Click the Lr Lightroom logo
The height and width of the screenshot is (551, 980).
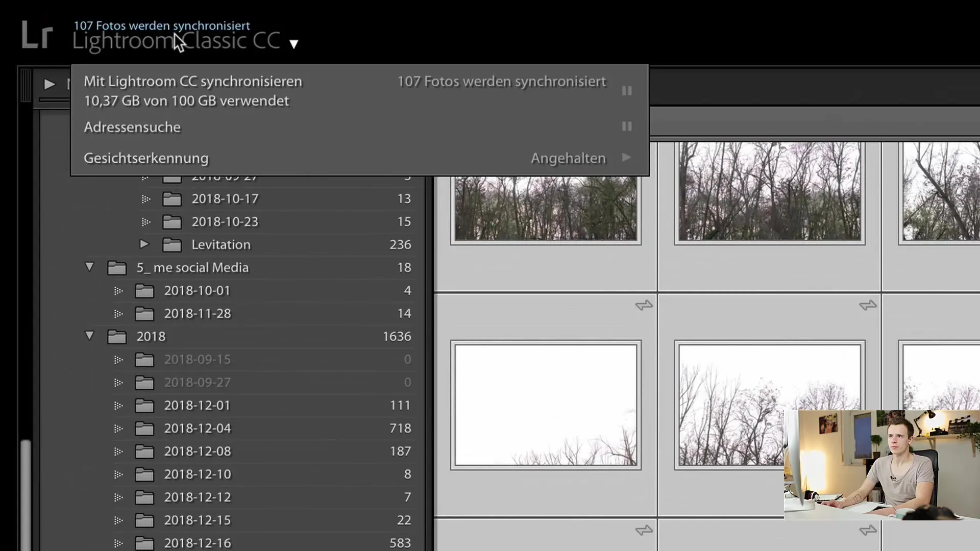click(x=37, y=36)
